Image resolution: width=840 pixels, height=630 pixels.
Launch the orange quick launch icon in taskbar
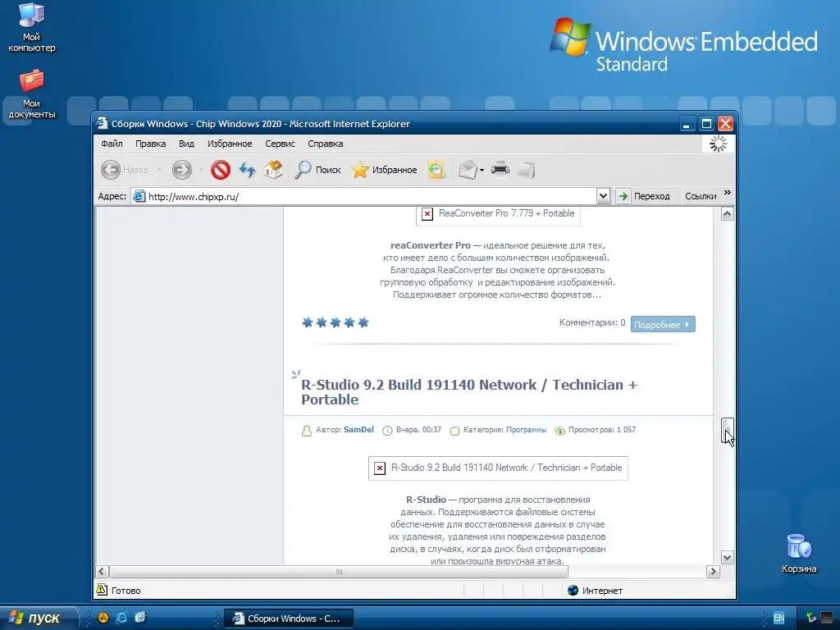point(103,618)
